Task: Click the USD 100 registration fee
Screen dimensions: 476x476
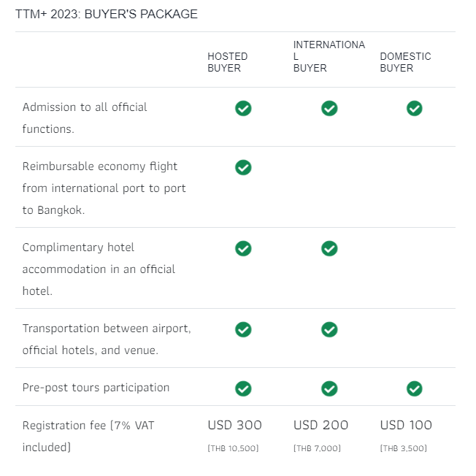Action: [x=406, y=426]
